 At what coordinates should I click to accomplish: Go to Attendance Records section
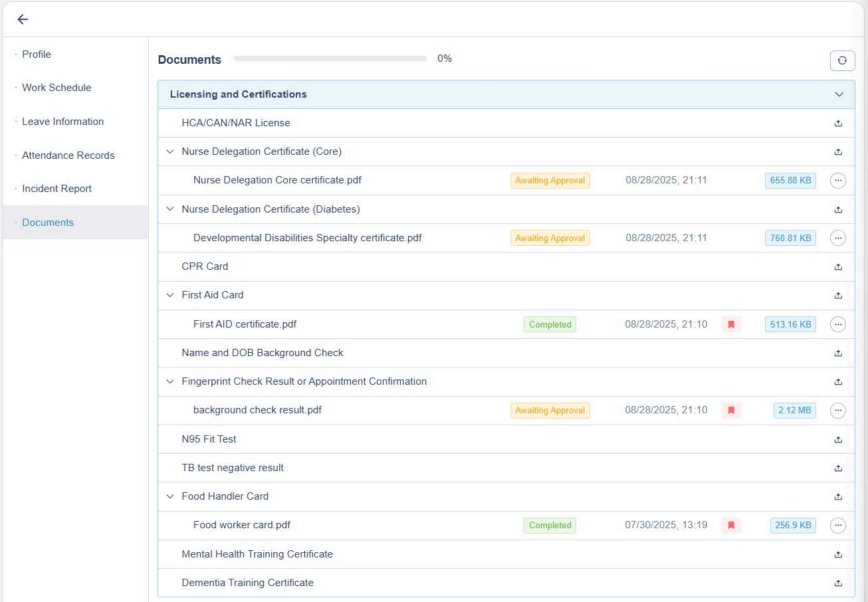point(68,155)
